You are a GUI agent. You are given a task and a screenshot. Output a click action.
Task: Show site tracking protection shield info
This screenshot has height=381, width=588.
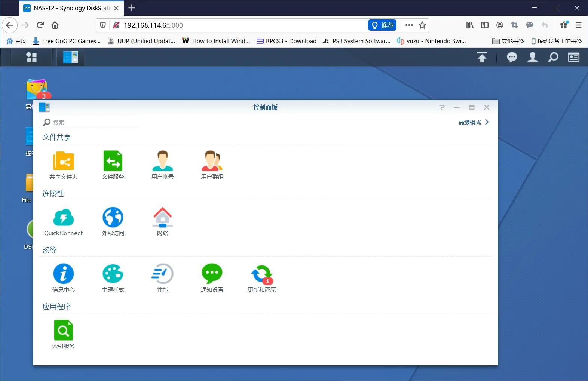click(103, 25)
